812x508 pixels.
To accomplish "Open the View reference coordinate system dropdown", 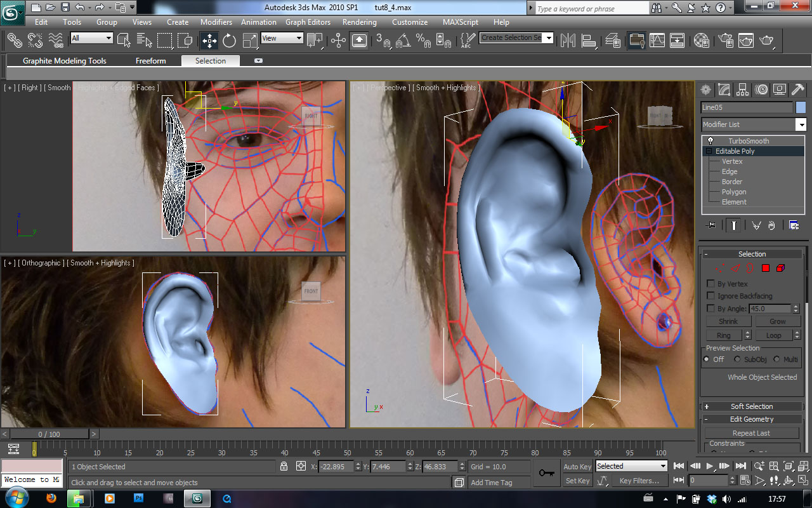I will point(298,37).
